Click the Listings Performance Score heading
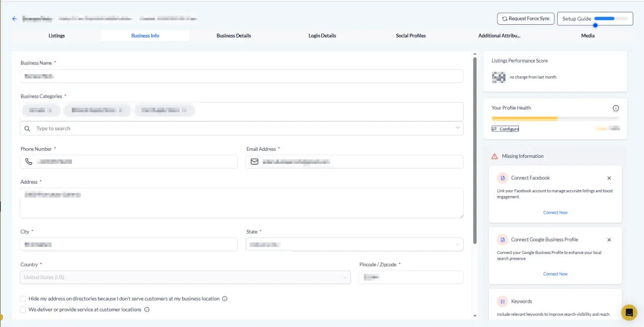 pos(519,61)
